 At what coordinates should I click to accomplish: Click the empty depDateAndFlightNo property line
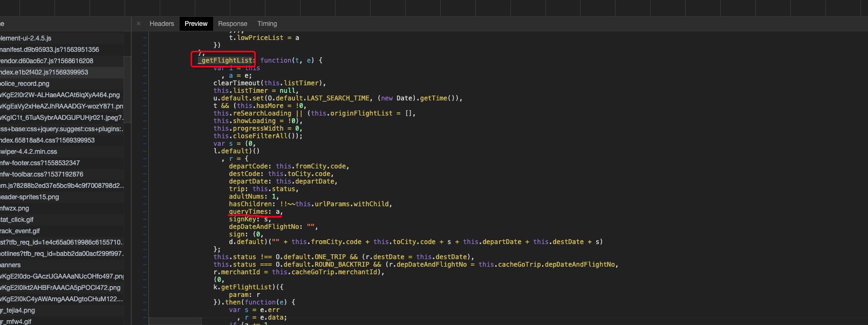pos(274,227)
